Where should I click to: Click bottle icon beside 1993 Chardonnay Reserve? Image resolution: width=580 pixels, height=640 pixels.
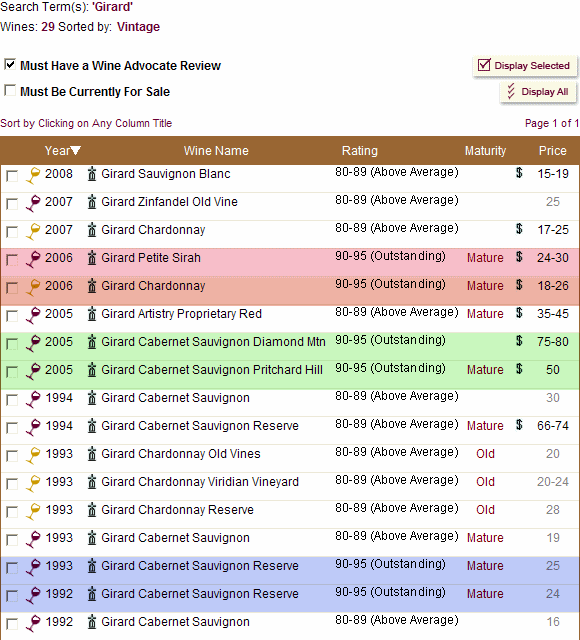click(x=92, y=510)
